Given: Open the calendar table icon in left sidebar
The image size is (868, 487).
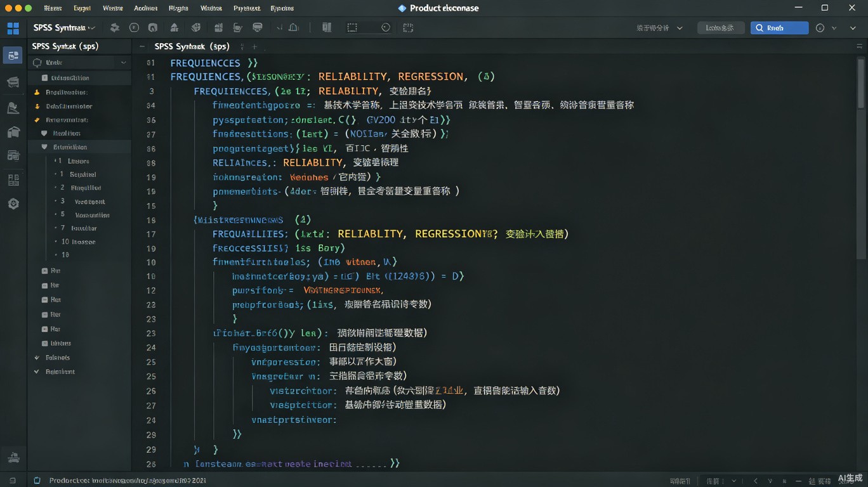Looking at the screenshot, I should click(13, 155).
